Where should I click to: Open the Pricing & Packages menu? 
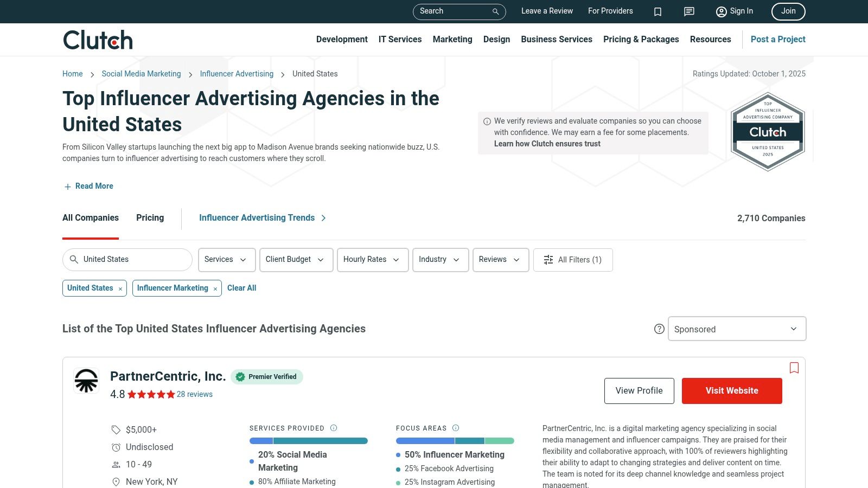(x=641, y=40)
